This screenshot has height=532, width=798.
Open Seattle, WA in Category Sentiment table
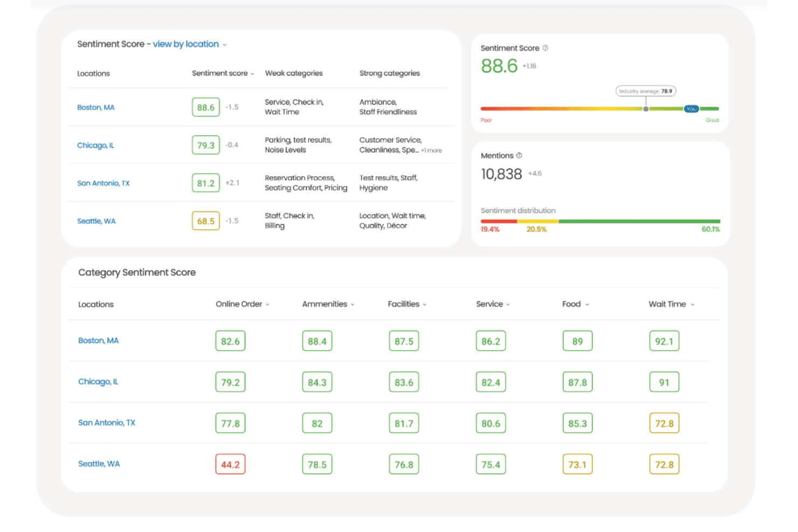pyautogui.click(x=99, y=464)
